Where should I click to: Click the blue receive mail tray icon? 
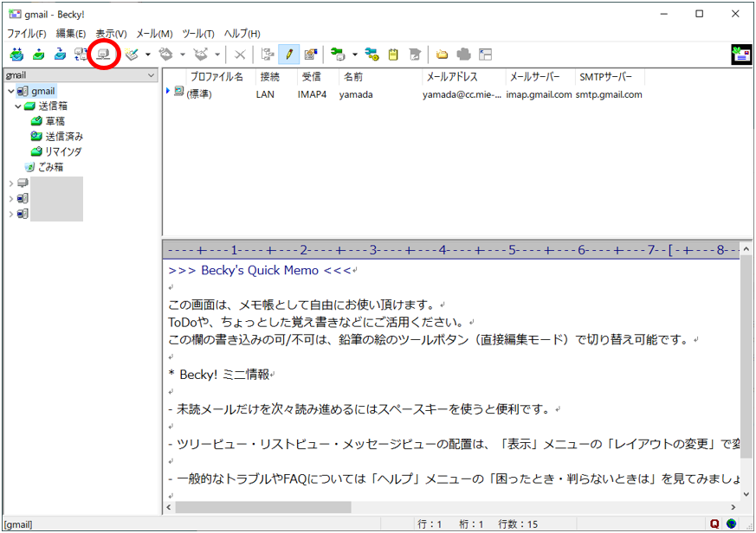(60, 54)
